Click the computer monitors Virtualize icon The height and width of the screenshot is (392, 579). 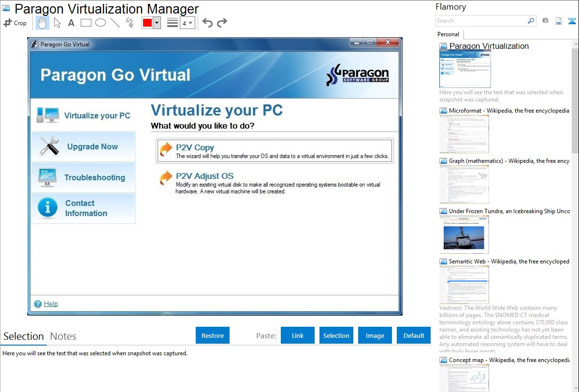tap(48, 115)
